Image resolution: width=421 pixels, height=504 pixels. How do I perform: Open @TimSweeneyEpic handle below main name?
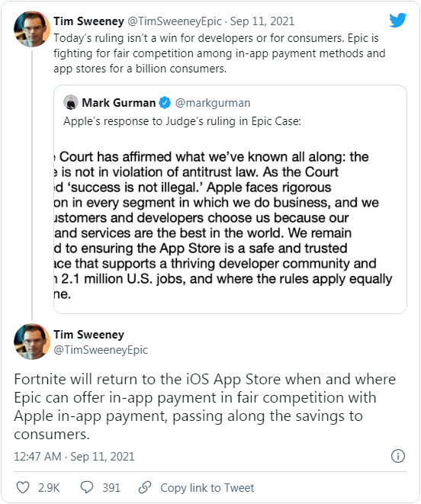point(101,349)
